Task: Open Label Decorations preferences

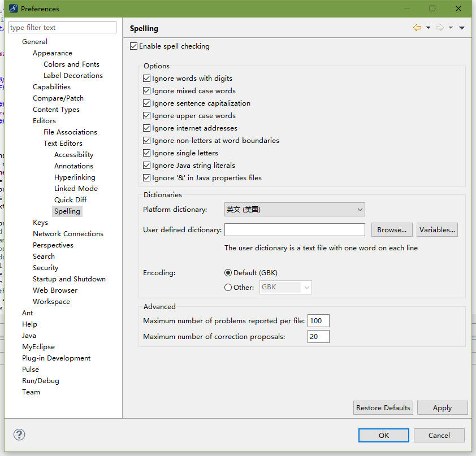Action: pyautogui.click(x=73, y=76)
